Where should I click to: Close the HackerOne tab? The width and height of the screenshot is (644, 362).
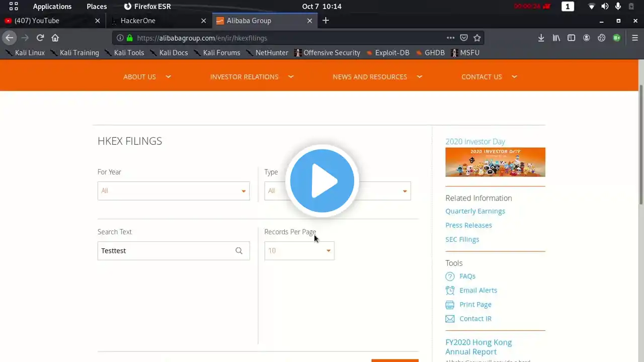pos(204,21)
